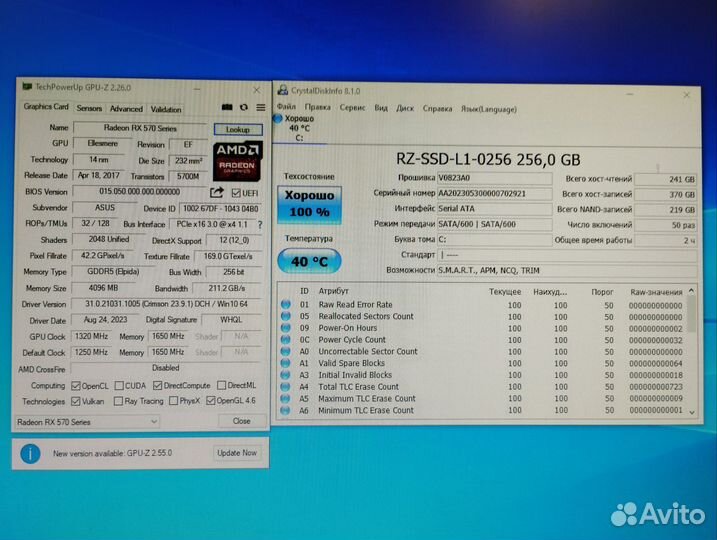This screenshot has width=717, height=540.
Task: Click the Raw-значения column header
Action: [656, 292]
